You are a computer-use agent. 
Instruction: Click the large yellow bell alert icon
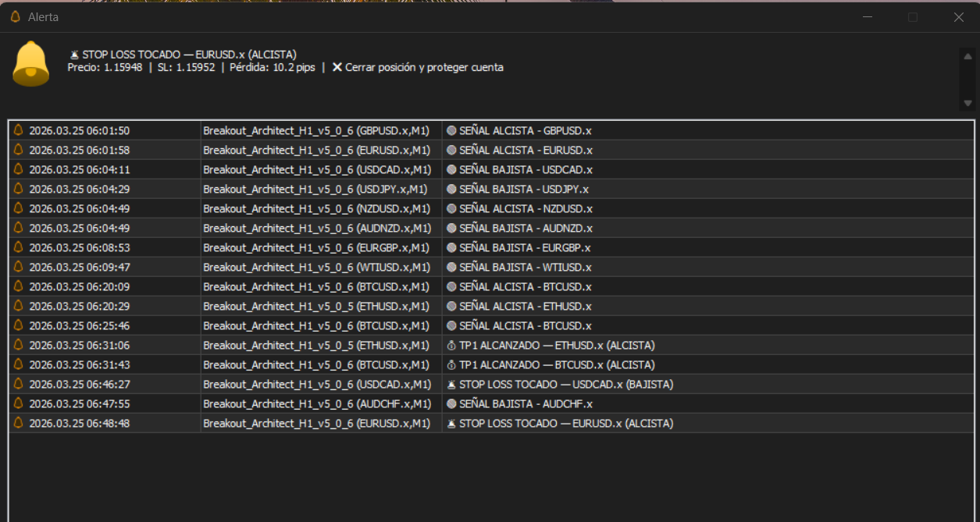pos(31,64)
